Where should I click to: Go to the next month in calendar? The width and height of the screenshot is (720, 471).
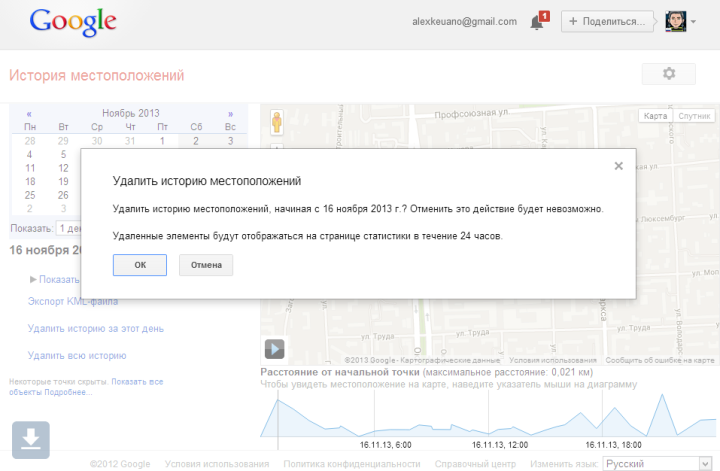[x=231, y=113]
